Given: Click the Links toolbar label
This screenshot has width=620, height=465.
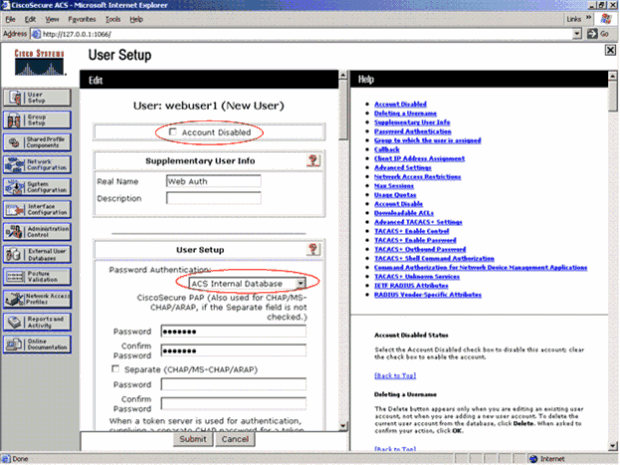Looking at the screenshot, I should pos(573,19).
